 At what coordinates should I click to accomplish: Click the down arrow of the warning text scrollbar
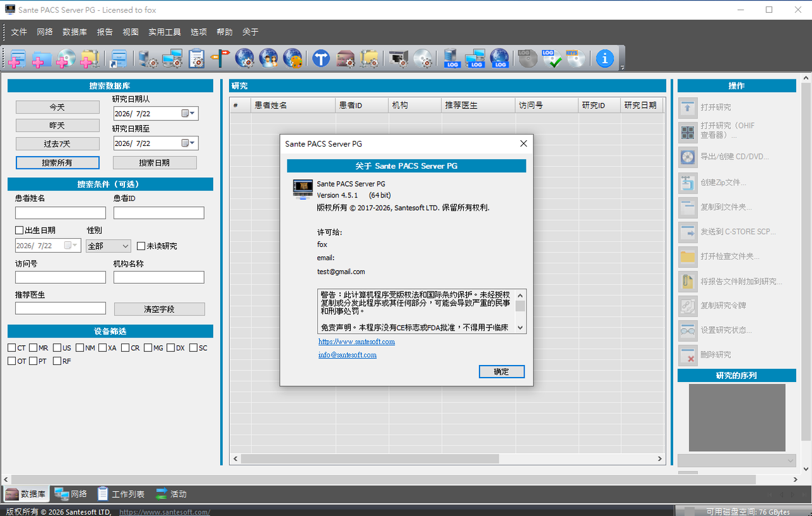tap(520, 328)
